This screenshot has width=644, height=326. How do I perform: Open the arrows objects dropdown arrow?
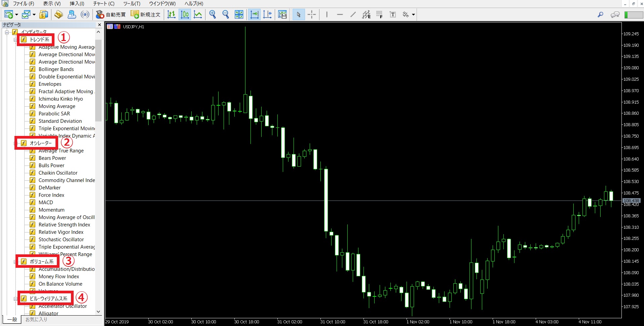click(x=413, y=15)
